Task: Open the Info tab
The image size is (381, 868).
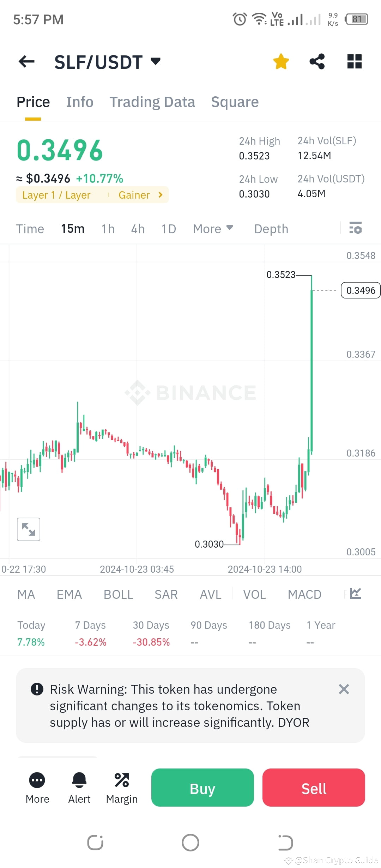Action: (79, 102)
